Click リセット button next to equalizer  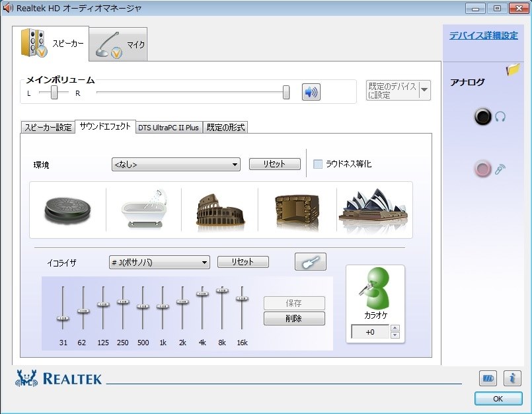point(243,262)
